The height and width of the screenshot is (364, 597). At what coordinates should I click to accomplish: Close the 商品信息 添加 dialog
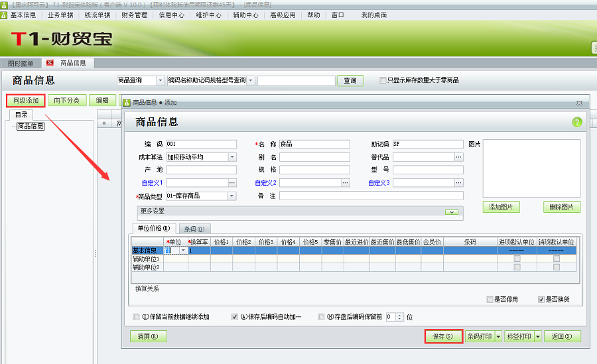(580, 103)
